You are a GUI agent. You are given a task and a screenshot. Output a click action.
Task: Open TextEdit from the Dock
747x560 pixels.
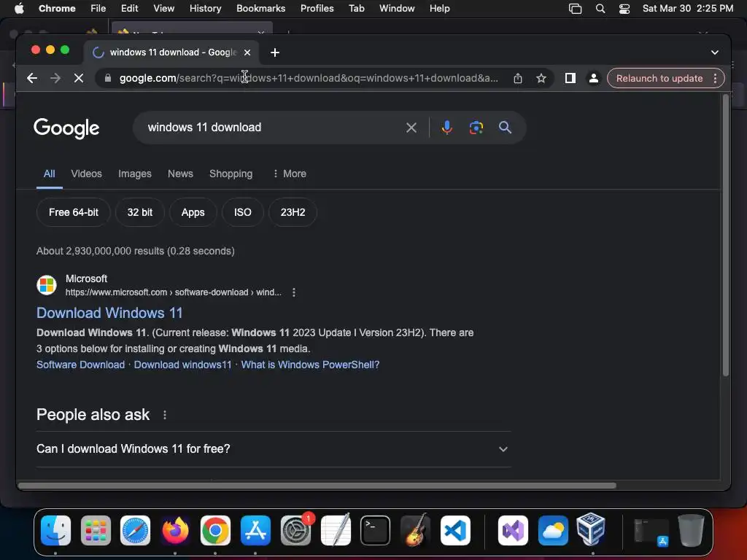click(x=336, y=530)
